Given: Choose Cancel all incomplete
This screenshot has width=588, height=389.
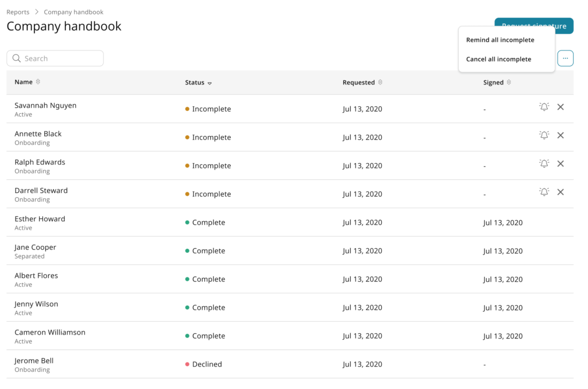Looking at the screenshot, I should pyautogui.click(x=498, y=59).
